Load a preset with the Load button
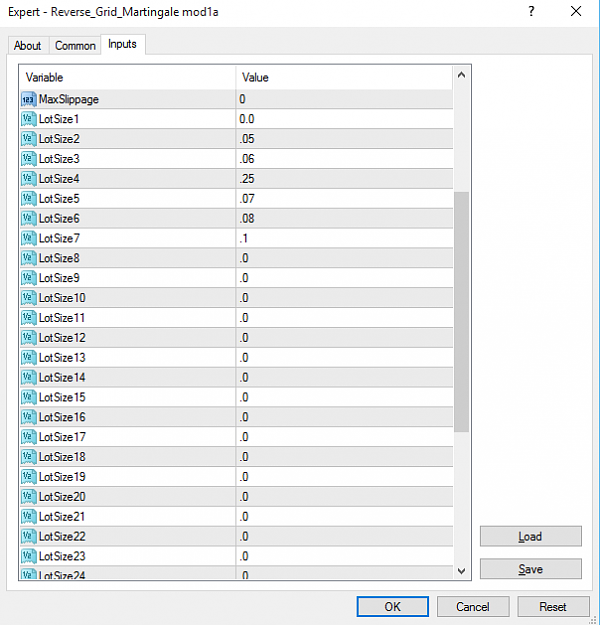Screen dimensions: 600x625 [531, 537]
